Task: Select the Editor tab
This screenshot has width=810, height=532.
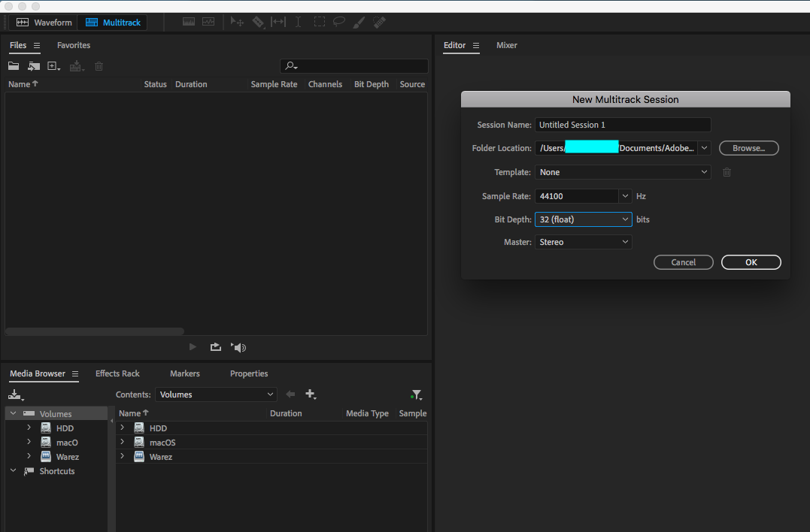Action: tap(454, 45)
